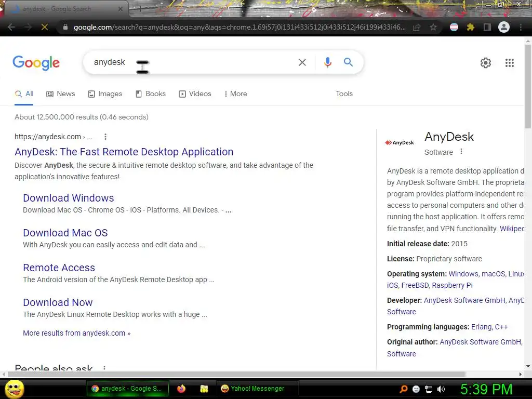532x399 pixels.
Task: Clear the search box with X
Action: [x=302, y=62]
